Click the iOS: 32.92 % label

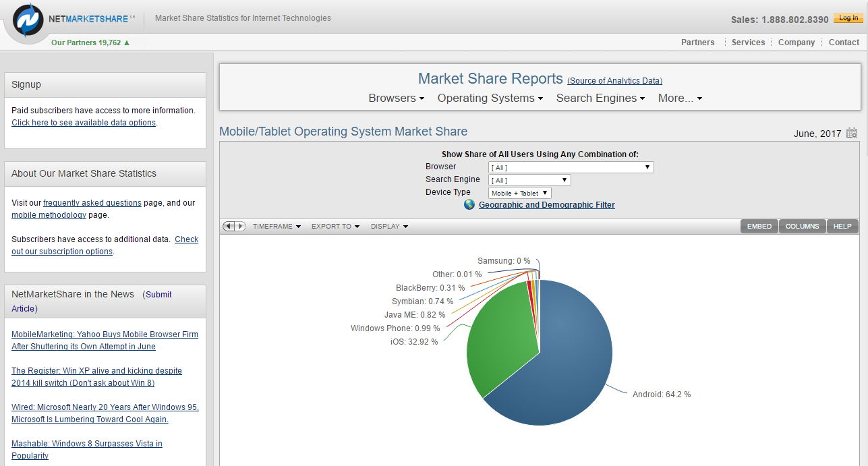tap(414, 342)
